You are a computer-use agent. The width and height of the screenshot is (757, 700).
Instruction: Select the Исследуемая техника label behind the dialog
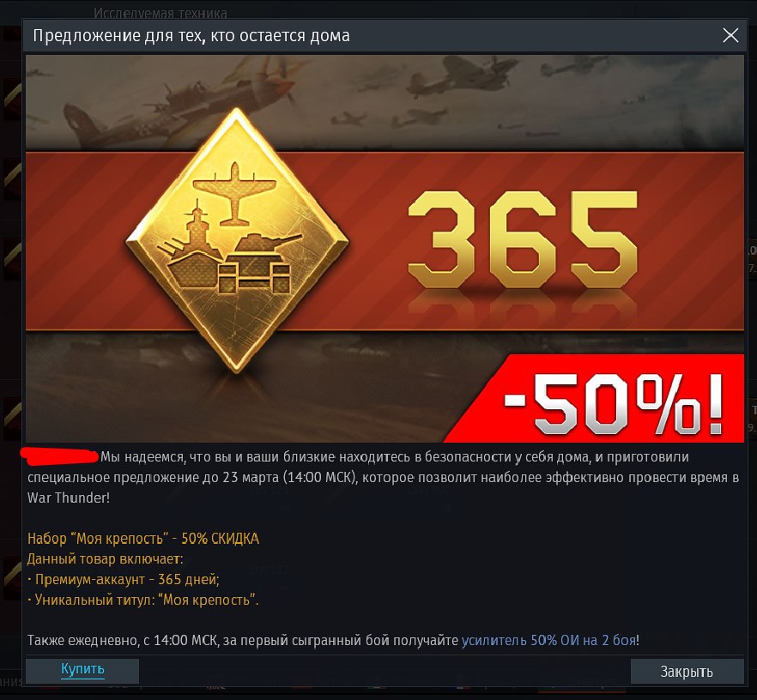(x=160, y=13)
